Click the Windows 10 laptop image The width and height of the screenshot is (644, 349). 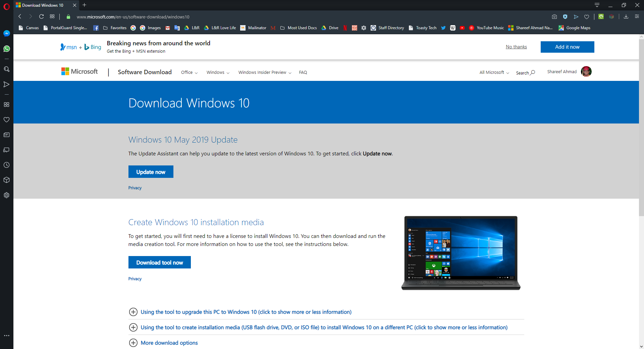[x=461, y=253]
